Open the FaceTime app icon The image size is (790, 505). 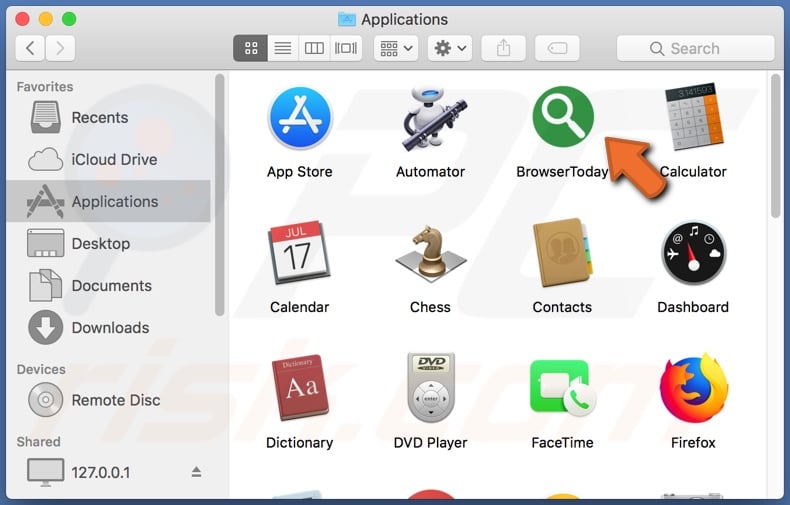pos(563,388)
